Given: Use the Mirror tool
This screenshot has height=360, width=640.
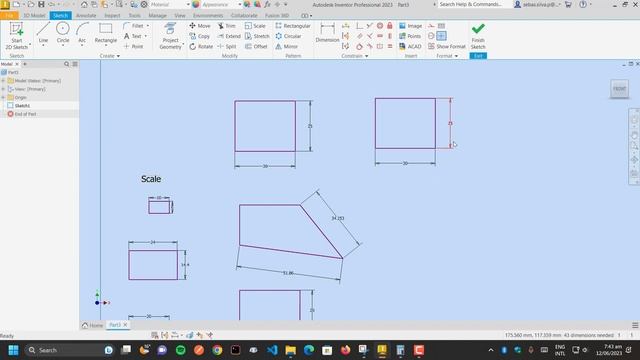Looking at the screenshot, I should 287,47.
